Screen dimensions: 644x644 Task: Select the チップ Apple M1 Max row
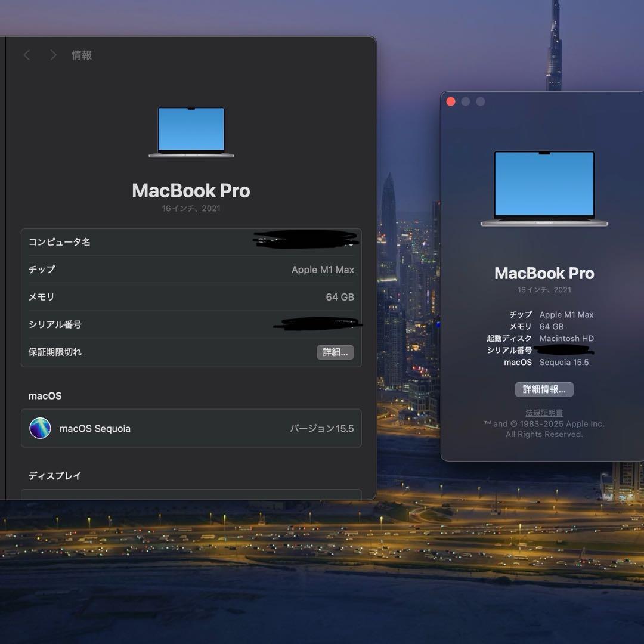(191, 270)
